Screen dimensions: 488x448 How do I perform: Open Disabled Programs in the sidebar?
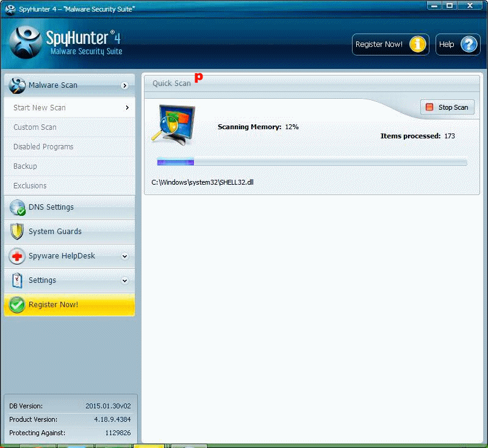(x=70, y=147)
